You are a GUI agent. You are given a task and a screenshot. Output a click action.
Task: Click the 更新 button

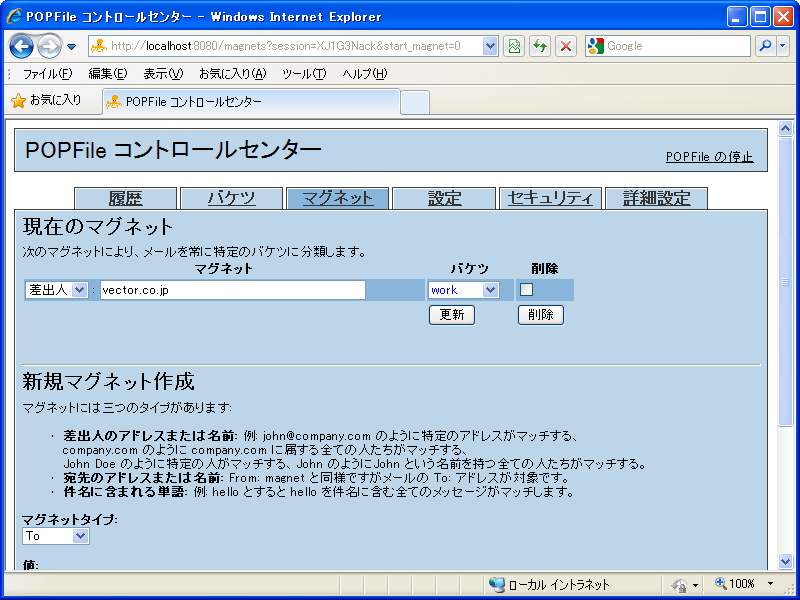coord(452,315)
